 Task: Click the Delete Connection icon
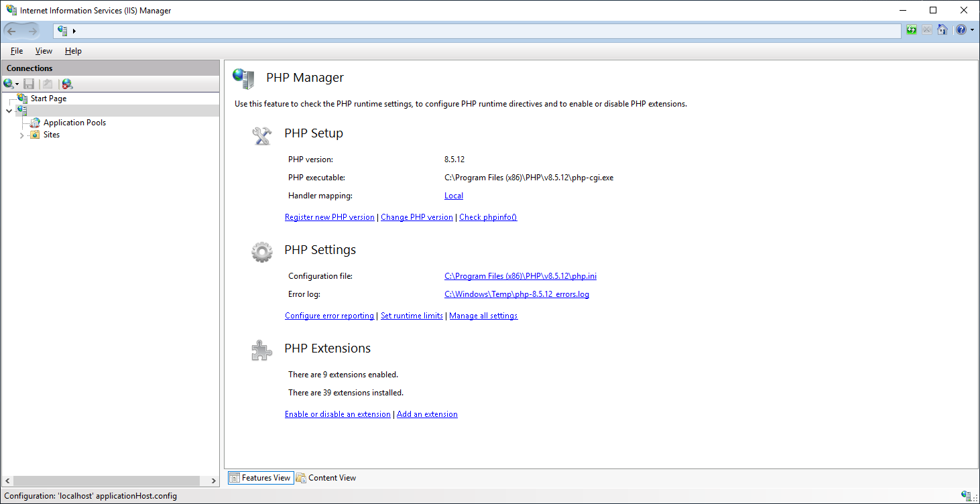click(67, 84)
